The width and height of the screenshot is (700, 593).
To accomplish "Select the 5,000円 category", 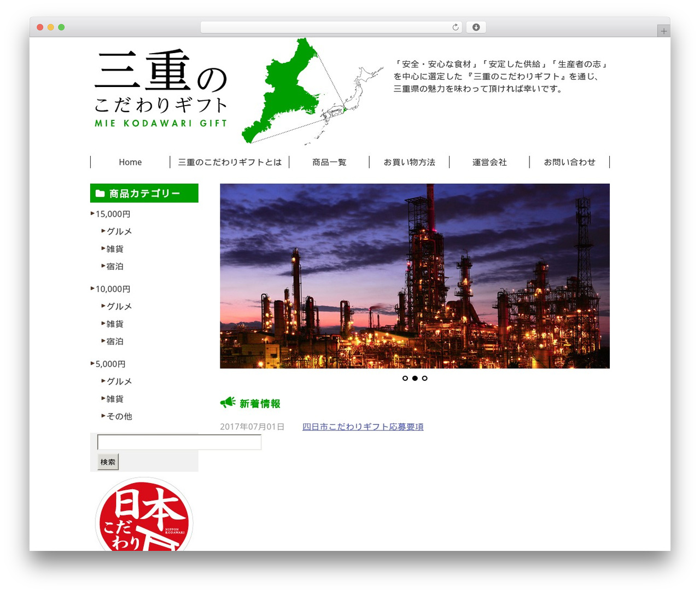I will pyautogui.click(x=110, y=364).
